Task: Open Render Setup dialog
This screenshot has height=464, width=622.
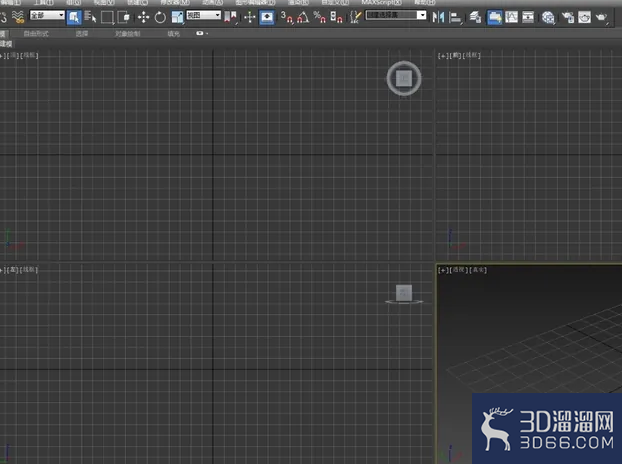Action: 568,17
